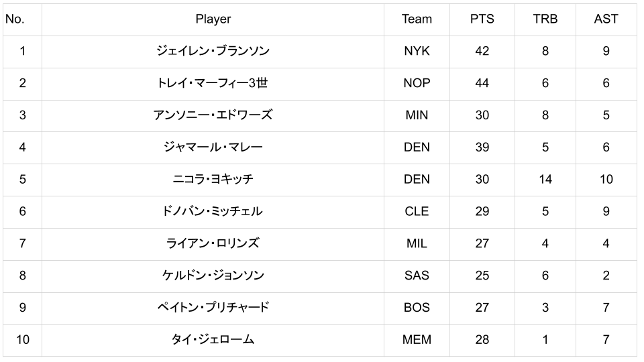The image size is (644, 362).
Task: Click player タイ・ジェローム
Action: tap(213, 340)
